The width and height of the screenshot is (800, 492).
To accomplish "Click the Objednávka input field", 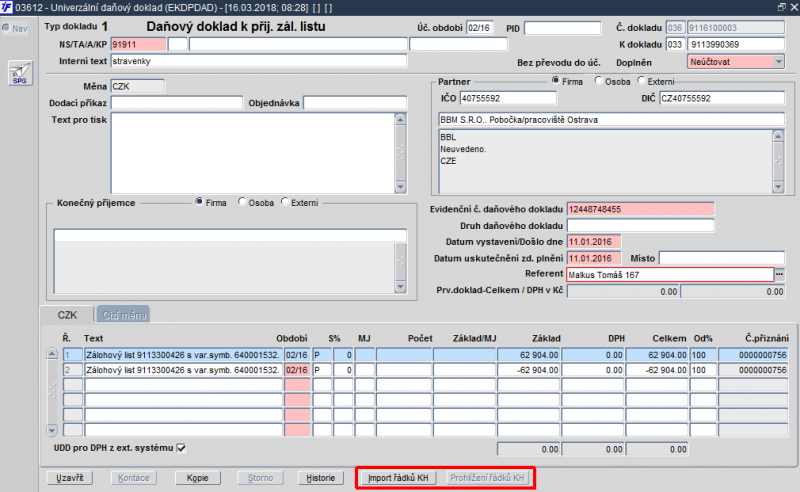I will tap(355, 103).
